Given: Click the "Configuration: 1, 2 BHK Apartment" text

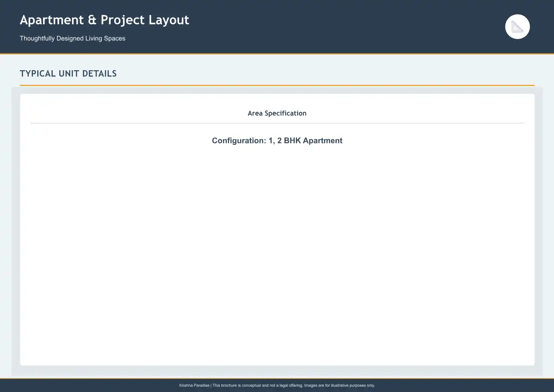Looking at the screenshot, I should 277,141.
